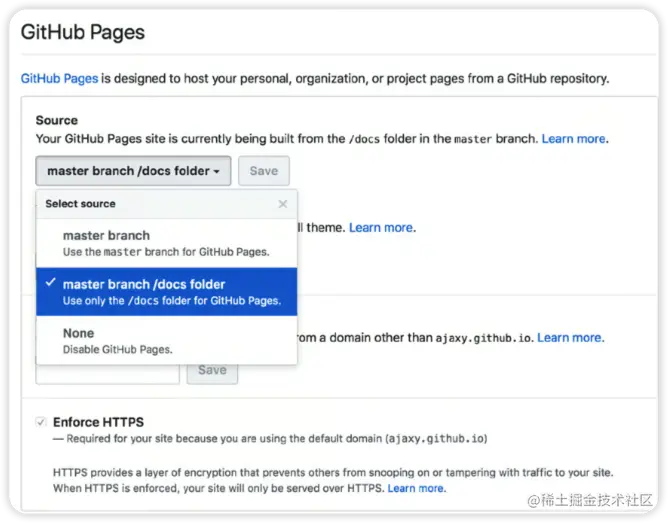Screen dimensions: 668x523
Task: Choose None to disable GitHub Pages
Action: click(167, 340)
